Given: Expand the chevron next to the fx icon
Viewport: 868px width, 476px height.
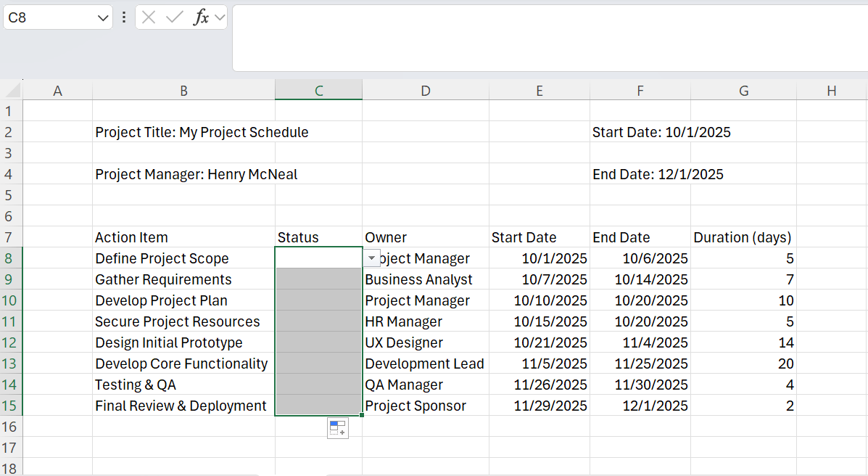Looking at the screenshot, I should click(x=219, y=18).
